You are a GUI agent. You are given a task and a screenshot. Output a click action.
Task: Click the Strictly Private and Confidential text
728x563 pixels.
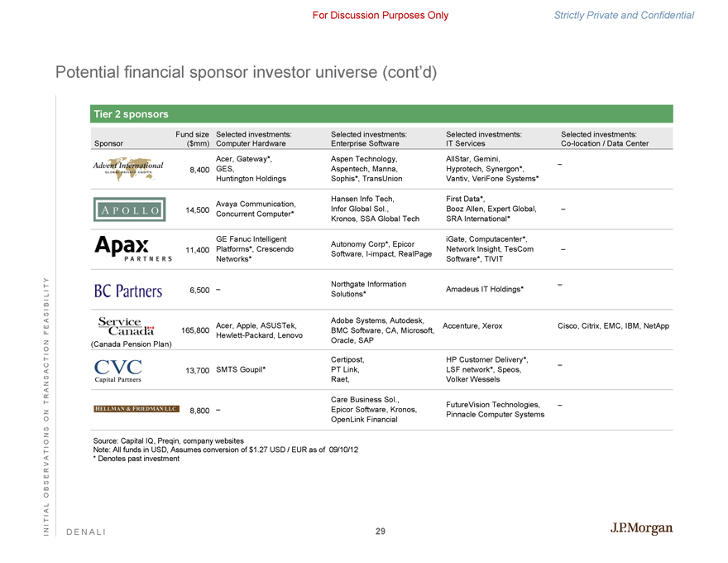625,15
